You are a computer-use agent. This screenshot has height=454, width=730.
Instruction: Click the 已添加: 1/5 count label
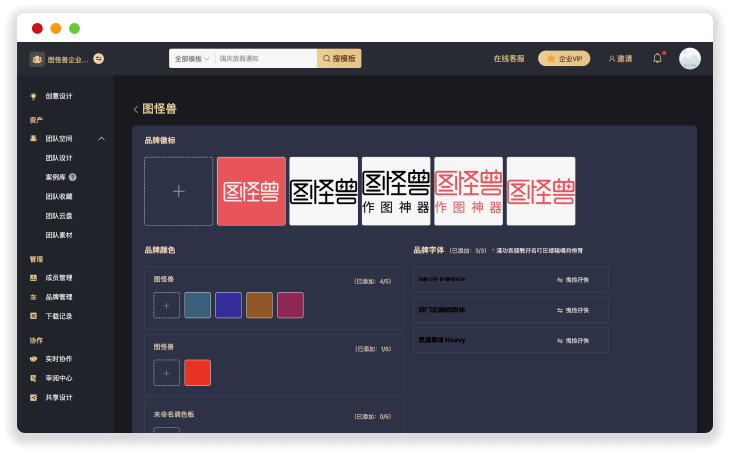click(373, 349)
